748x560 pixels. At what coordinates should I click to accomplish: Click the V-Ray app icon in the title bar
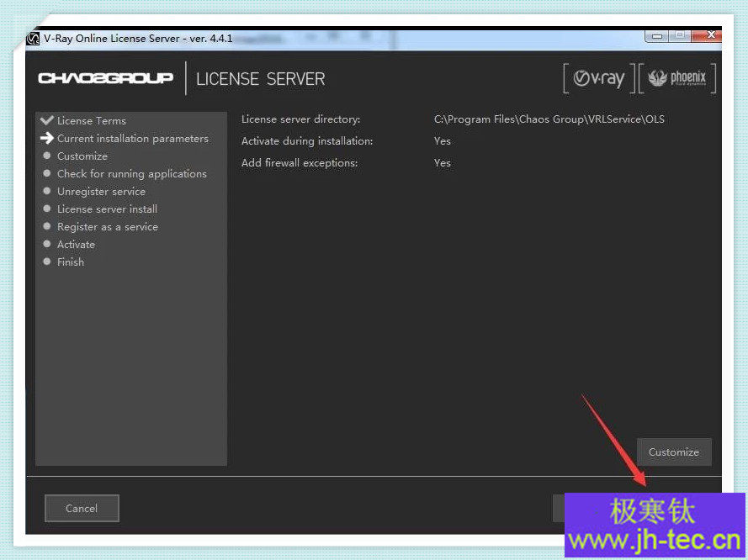pos(33,38)
